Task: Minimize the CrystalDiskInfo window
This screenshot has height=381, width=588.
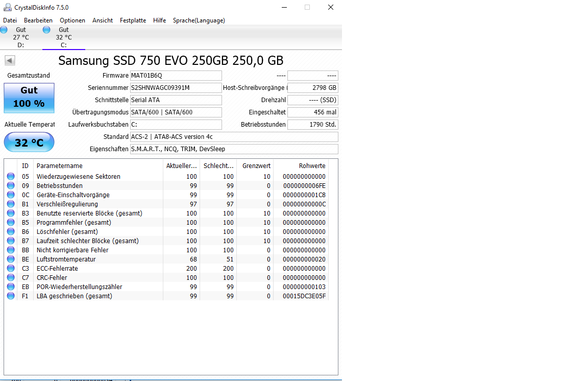Action: click(x=284, y=7)
